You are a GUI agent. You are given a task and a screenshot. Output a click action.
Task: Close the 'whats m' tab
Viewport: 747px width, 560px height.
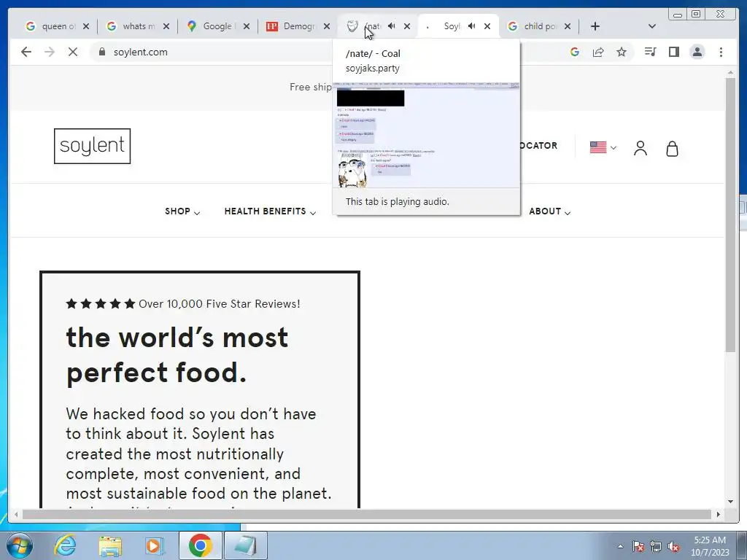tap(166, 26)
